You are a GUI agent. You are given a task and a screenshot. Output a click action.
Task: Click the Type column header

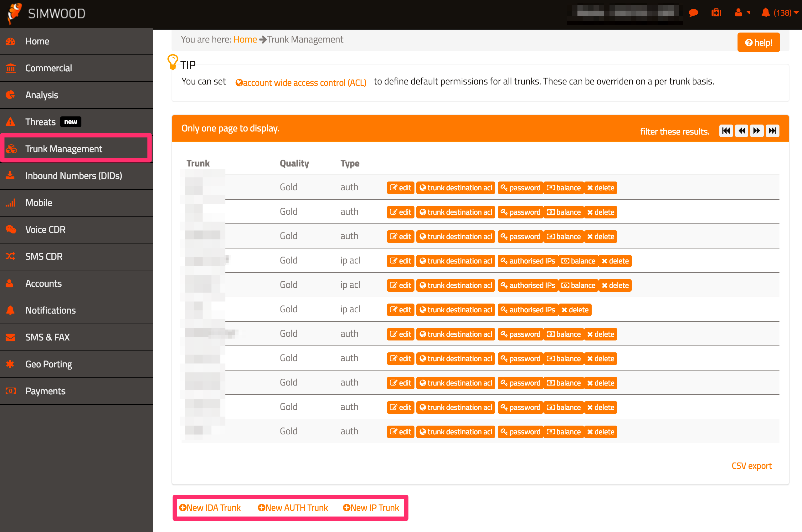pyautogui.click(x=350, y=163)
